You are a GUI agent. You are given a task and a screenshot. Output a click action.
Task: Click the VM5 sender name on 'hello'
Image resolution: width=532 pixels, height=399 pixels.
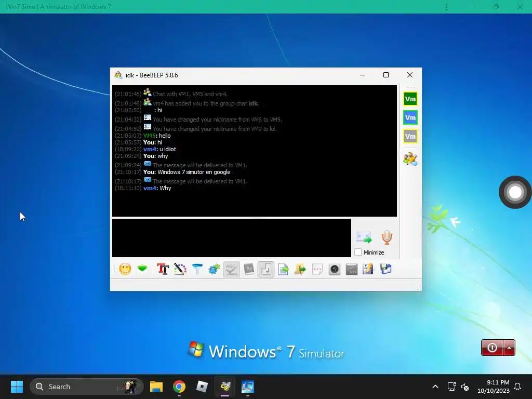pos(149,136)
